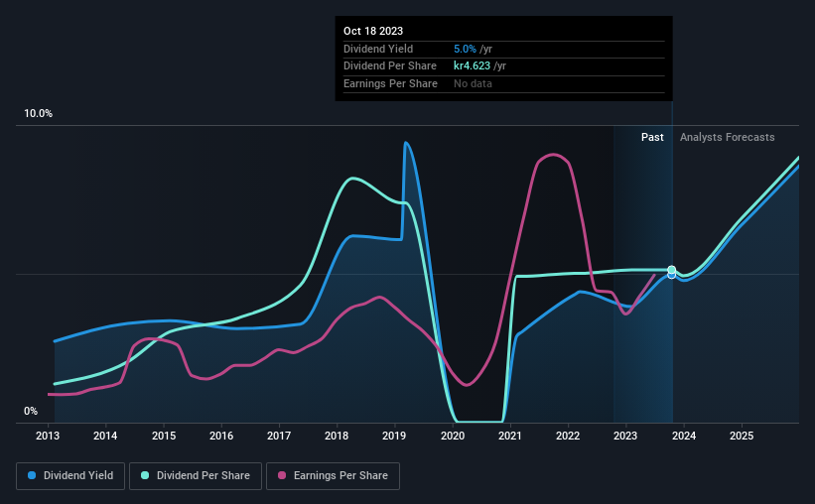Click the 2025 x-axis label
Image resolution: width=815 pixels, height=504 pixels.
[742, 436]
